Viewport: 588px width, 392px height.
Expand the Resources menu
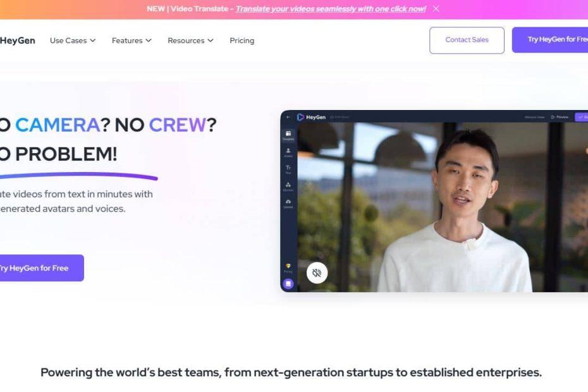[190, 40]
